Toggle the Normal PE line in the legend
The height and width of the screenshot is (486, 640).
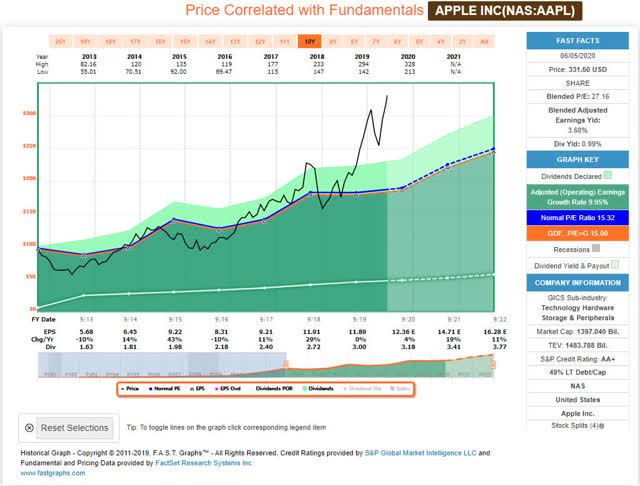164,388
